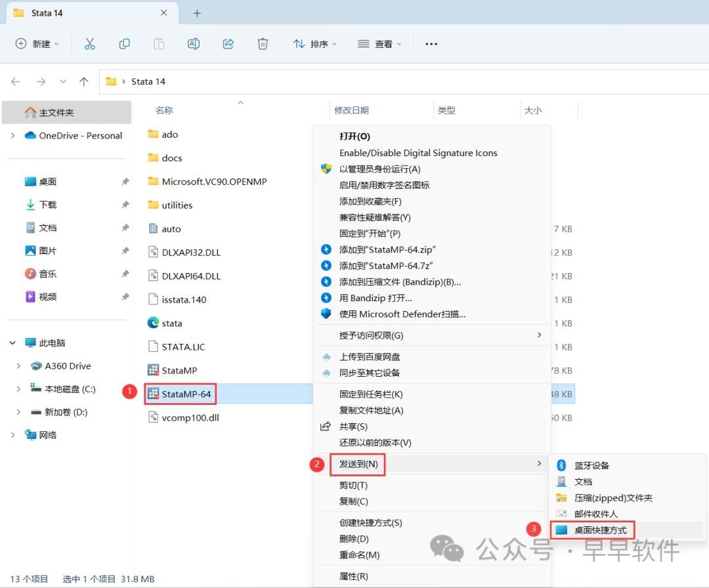709x588 pixels.
Task: Click the Delete trash icon
Action: [x=263, y=44]
